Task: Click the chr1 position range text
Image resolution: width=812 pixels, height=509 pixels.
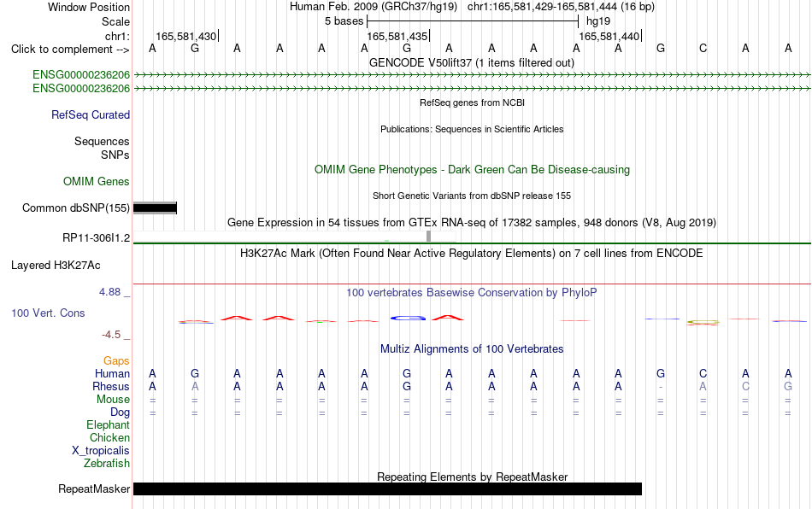Action: tap(561, 7)
